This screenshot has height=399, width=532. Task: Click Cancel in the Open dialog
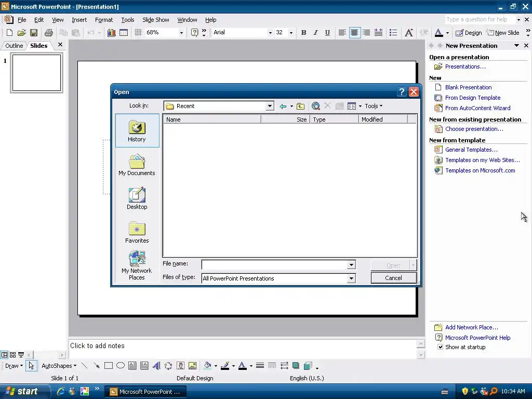tap(394, 278)
